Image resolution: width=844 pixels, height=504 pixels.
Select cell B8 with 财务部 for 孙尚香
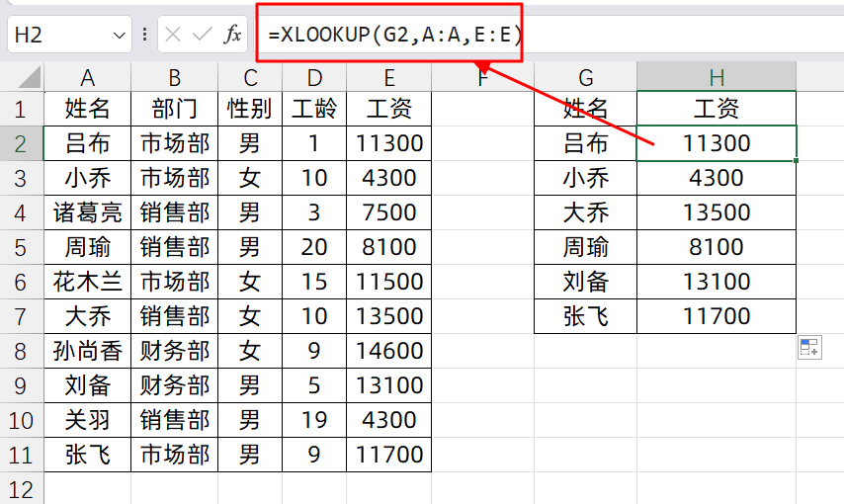[174, 351]
